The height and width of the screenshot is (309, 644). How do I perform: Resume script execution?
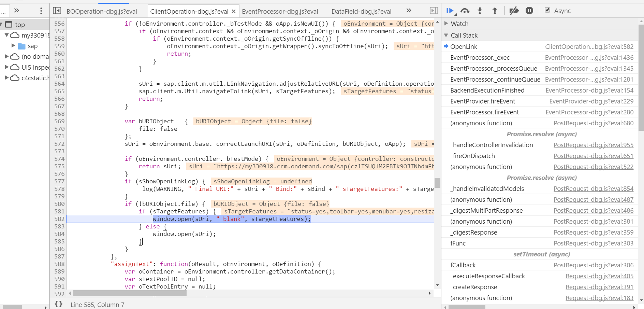[450, 11]
